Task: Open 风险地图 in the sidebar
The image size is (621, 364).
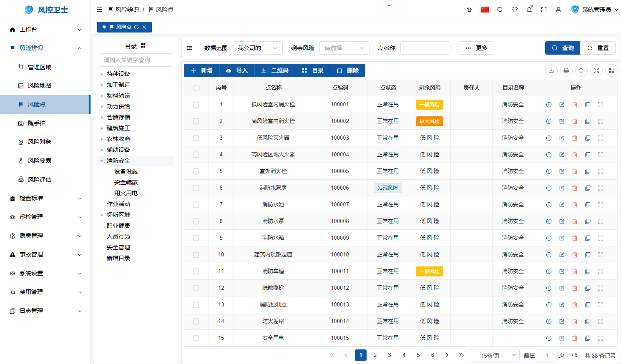Action: tap(45, 85)
